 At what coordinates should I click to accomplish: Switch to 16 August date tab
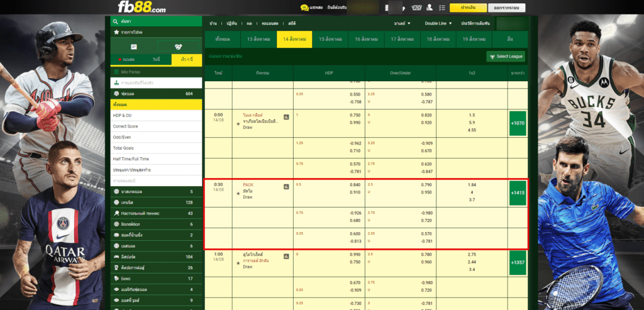(366, 40)
